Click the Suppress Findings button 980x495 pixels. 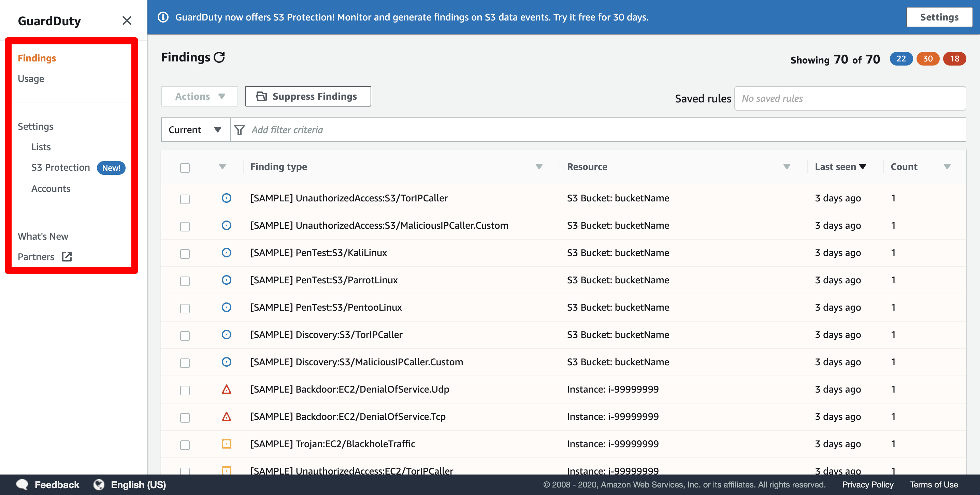[x=308, y=96]
